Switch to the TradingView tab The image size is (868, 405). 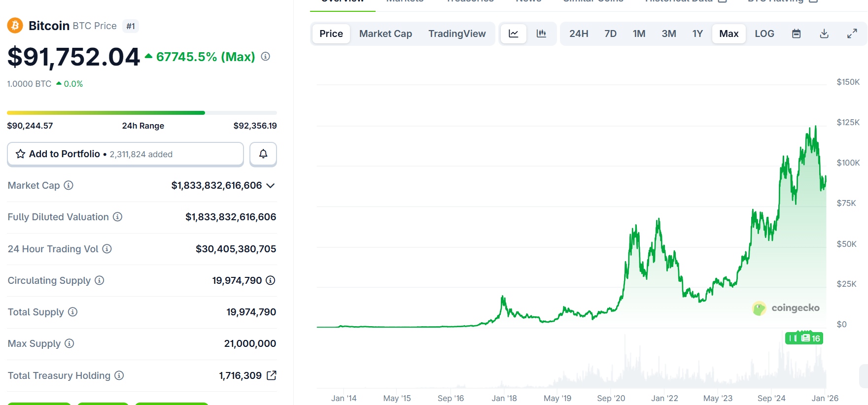click(x=457, y=34)
